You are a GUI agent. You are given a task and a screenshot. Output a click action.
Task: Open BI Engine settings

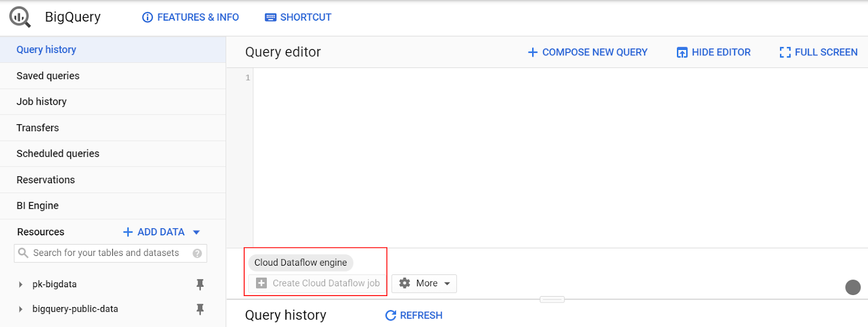point(113,206)
